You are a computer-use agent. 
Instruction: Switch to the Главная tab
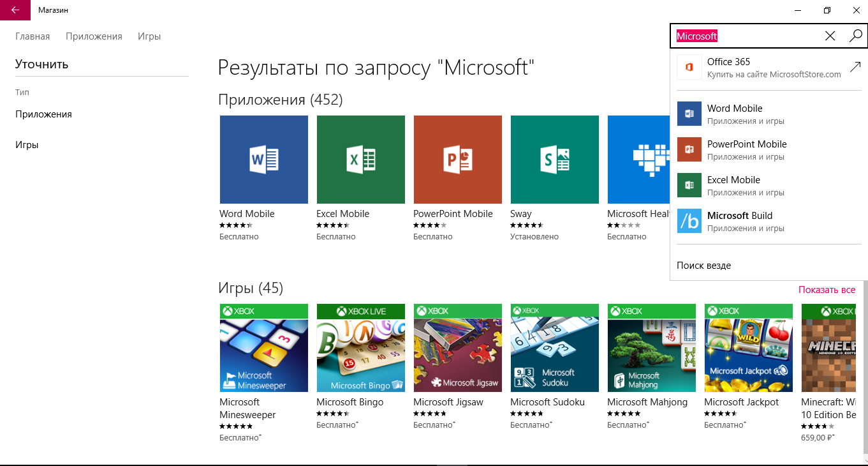pyautogui.click(x=33, y=36)
